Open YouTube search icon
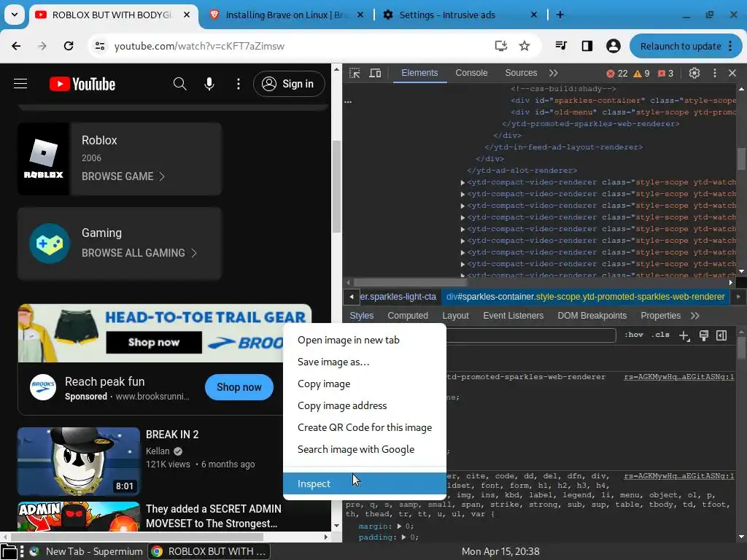This screenshot has height=560, width=747. [x=179, y=84]
